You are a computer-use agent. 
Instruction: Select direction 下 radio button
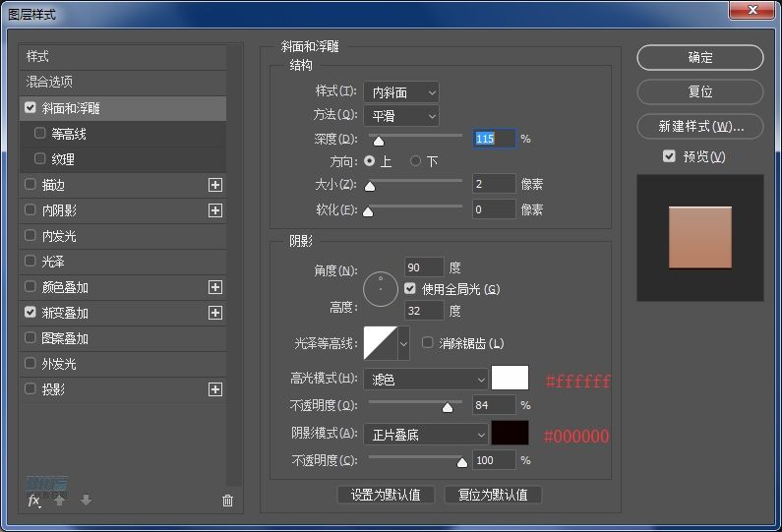pos(415,161)
